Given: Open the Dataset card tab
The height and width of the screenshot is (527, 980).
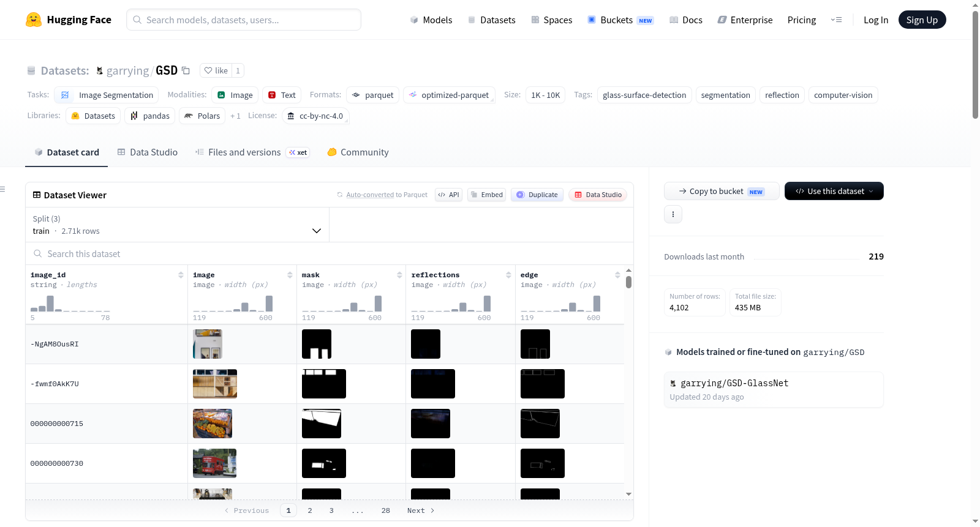Looking at the screenshot, I should click(66, 152).
